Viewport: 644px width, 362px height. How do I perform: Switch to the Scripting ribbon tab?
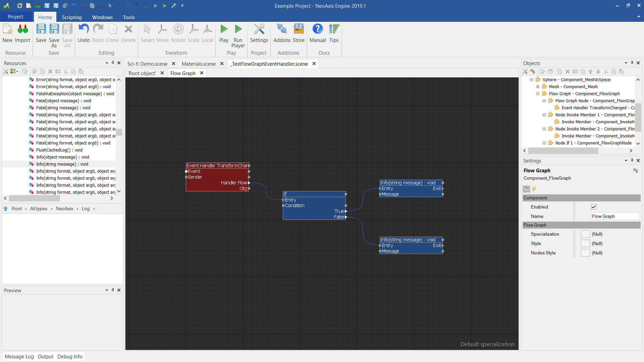click(72, 17)
